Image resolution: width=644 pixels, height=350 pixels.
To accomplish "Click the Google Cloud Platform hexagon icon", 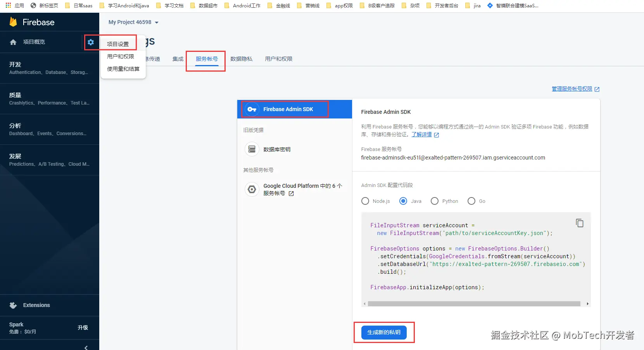I will tap(252, 189).
